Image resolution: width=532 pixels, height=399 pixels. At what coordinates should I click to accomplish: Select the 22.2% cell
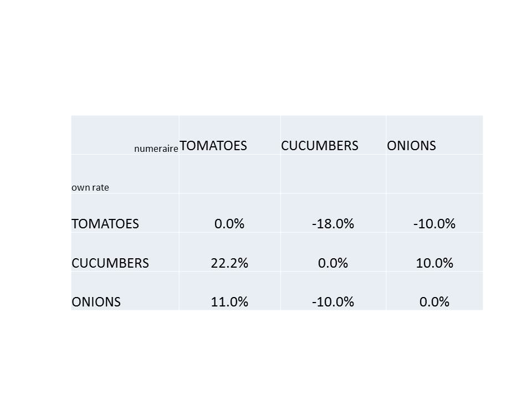click(229, 263)
